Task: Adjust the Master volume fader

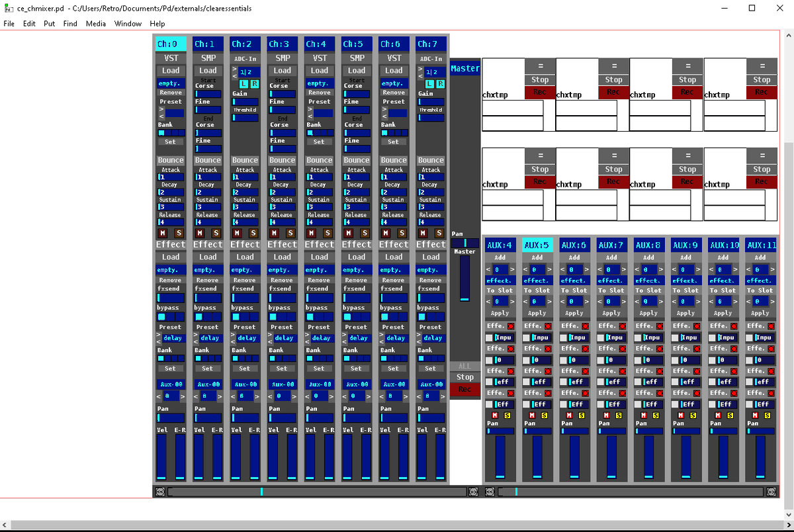Action: [465, 279]
